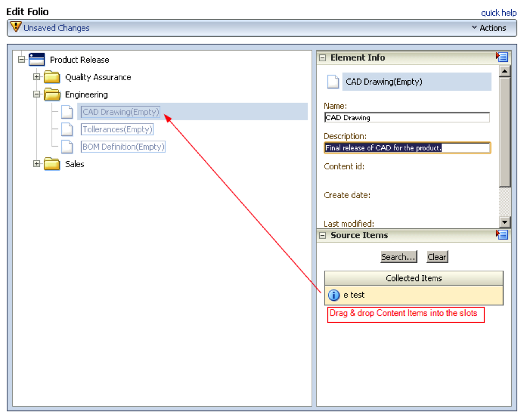Click the Create date: label
This screenshot has height=420, width=524.
pos(347,195)
